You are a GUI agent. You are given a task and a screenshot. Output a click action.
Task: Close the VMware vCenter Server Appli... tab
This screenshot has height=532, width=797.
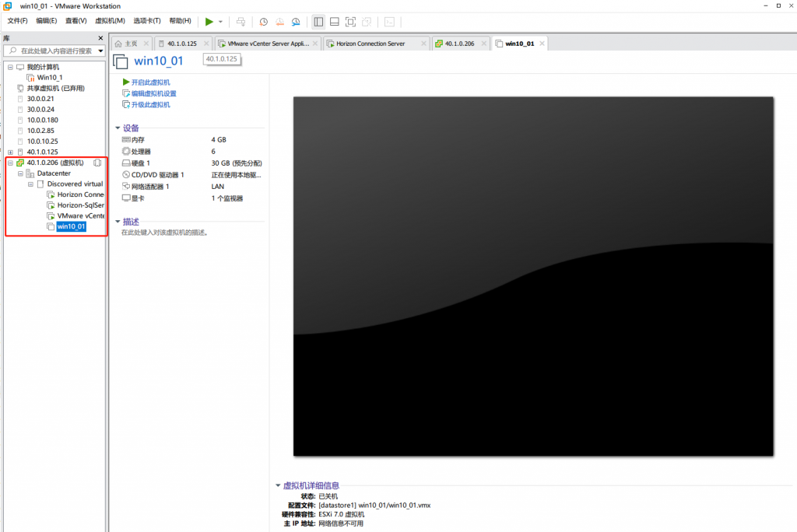(315, 44)
